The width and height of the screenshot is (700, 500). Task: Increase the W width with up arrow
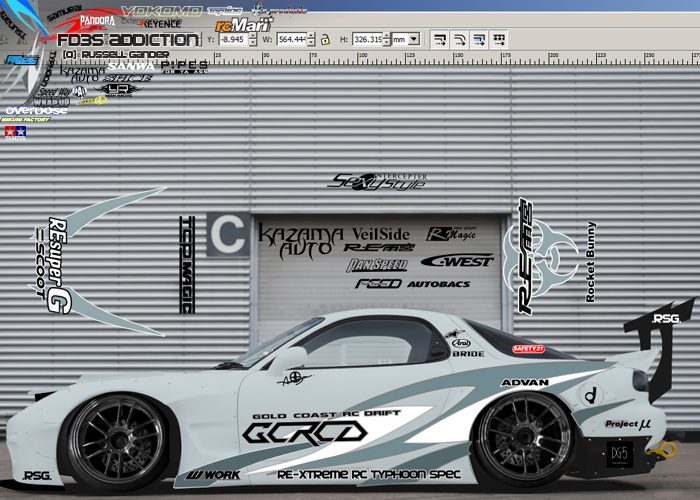pyautogui.click(x=311, y=36)
